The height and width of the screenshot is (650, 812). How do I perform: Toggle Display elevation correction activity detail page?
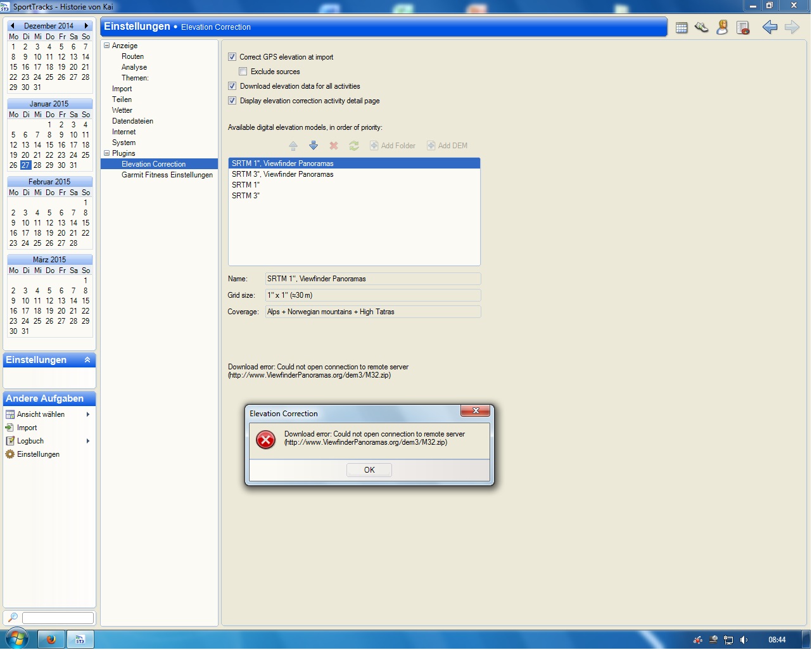point(232,101)
